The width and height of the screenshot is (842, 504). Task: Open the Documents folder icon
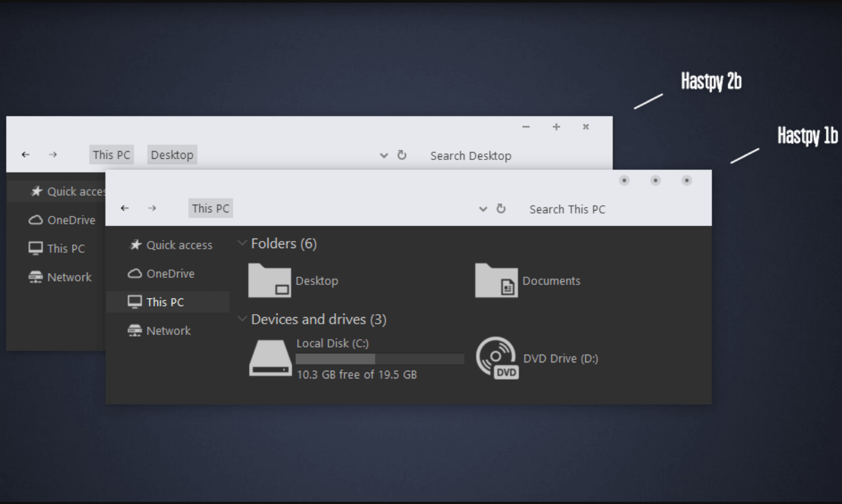click(x=496, y=280)
